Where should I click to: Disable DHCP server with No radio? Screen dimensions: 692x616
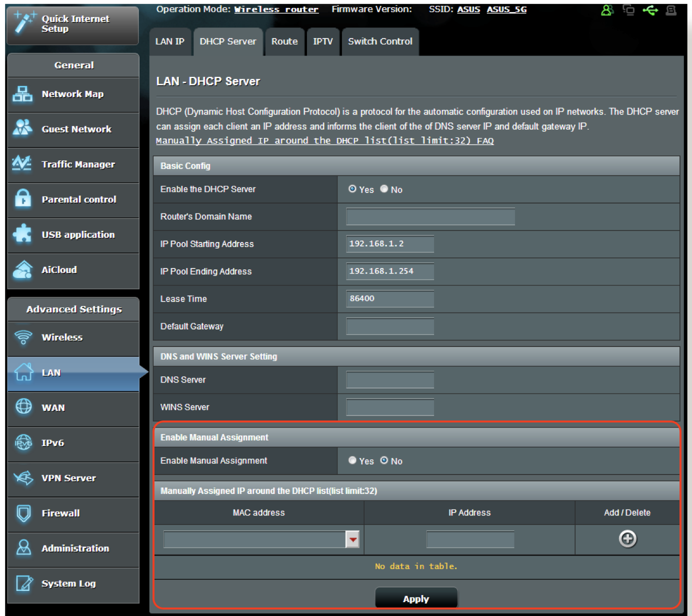pos(384,189)
